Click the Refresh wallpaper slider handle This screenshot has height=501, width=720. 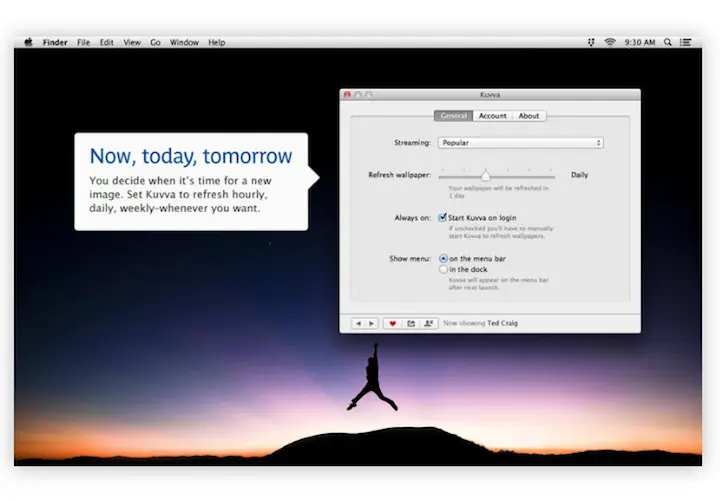point(485,175)
